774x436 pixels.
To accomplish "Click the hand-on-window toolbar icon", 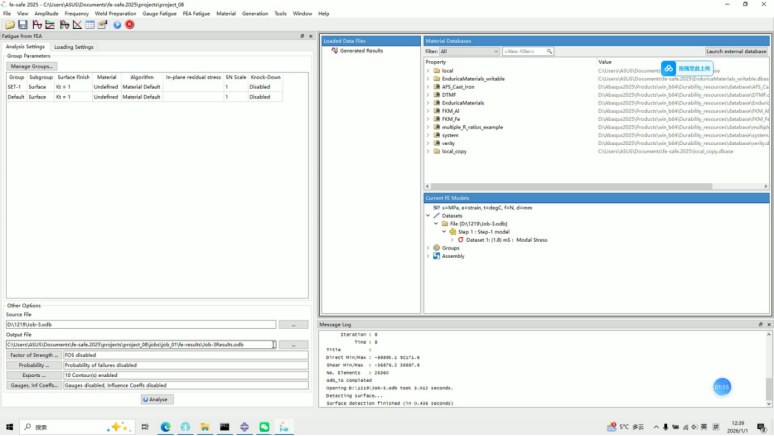I will (103, 25).
